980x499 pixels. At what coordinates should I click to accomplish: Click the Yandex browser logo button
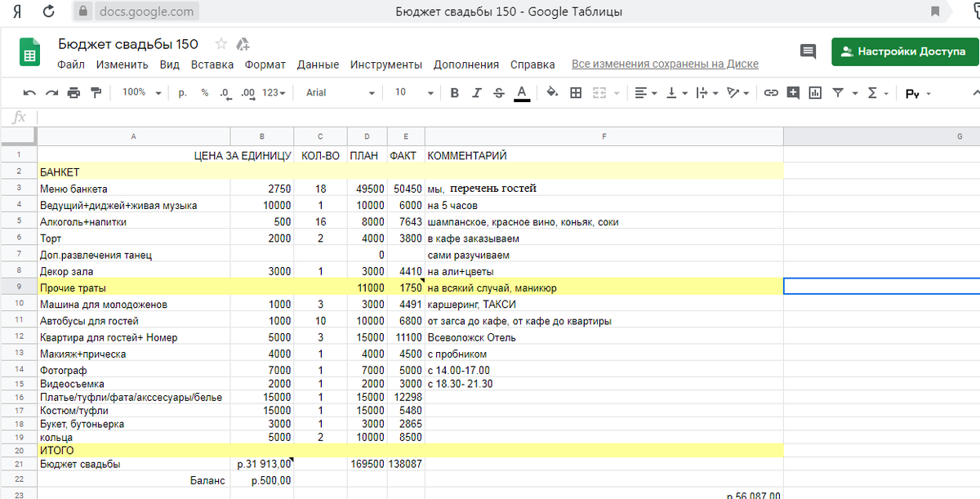[16, 11]
